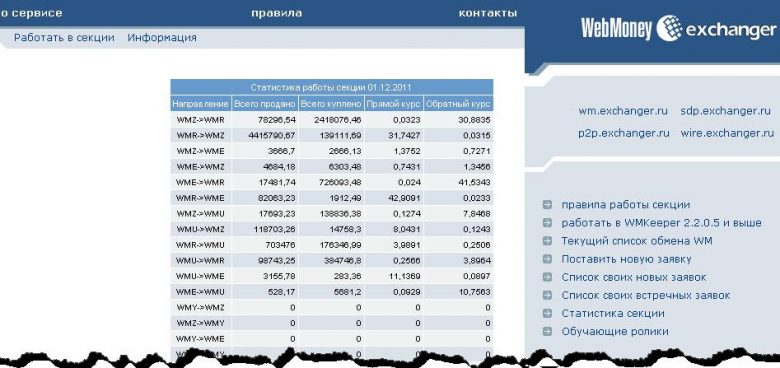This screenshot has width=780, height=368.
Task: Follow the wire.exchanger.ru link
Action: pyautogui.click(x=727, y=133)
